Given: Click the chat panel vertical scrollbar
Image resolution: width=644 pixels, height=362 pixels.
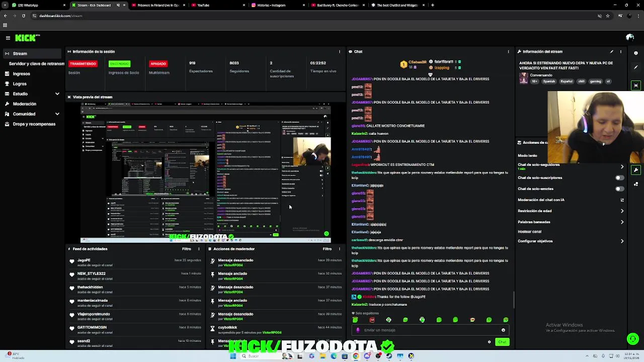Looking at the screenshot, I should pyautogui.click(x=514, y=300).
